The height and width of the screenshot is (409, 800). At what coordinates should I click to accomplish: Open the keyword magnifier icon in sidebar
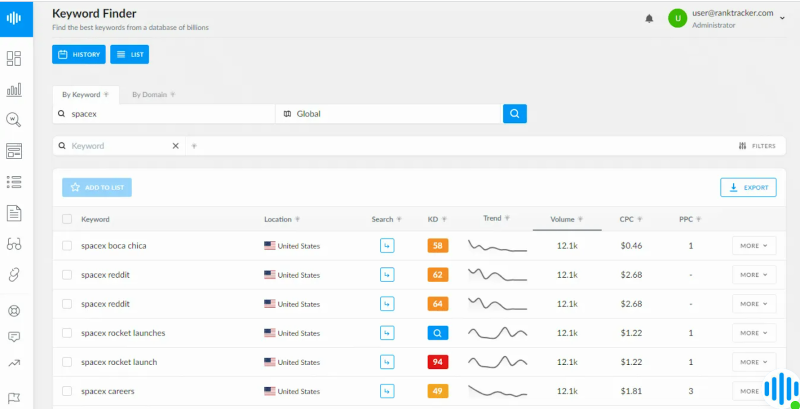click(x=14, y=120)
